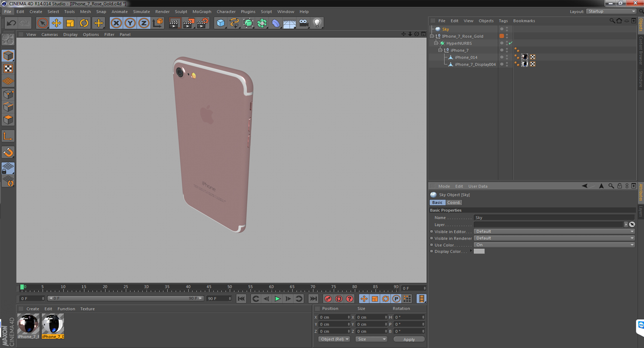
Task: Open the Render menu
Action: tap(162, 12)
